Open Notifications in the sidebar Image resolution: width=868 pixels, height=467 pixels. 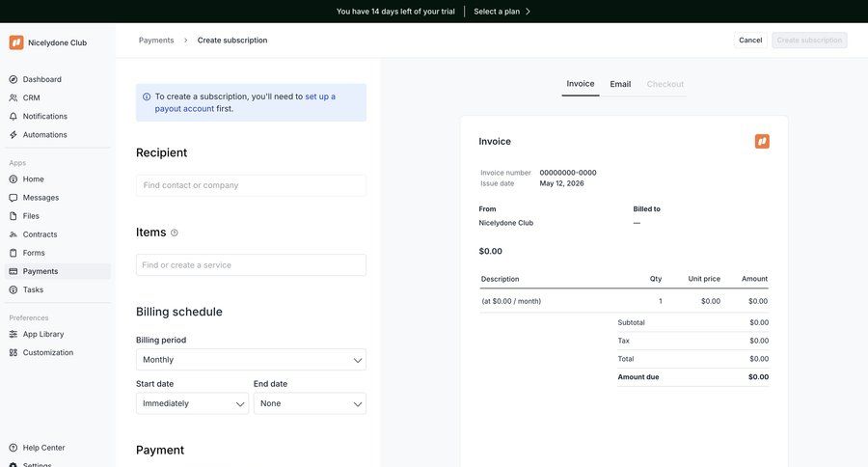(58, 117)
